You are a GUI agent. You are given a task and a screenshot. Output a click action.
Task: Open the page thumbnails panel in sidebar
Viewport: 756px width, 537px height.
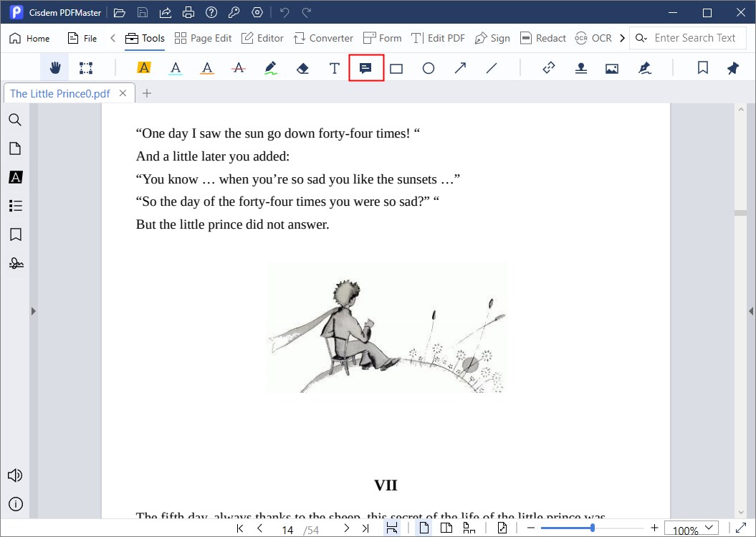pyautogui.click(x=15, y=148)
